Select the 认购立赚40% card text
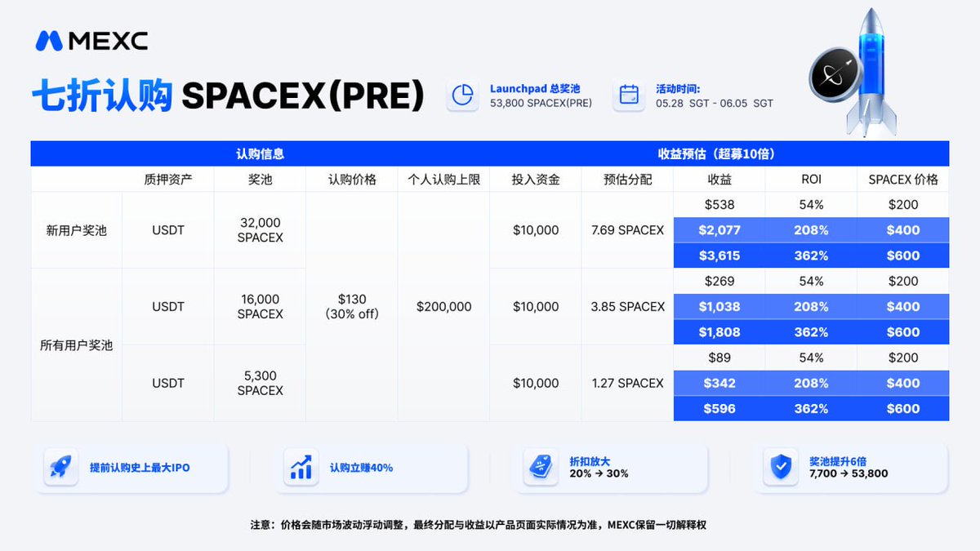980x551 pixels. tap(361, 469)
